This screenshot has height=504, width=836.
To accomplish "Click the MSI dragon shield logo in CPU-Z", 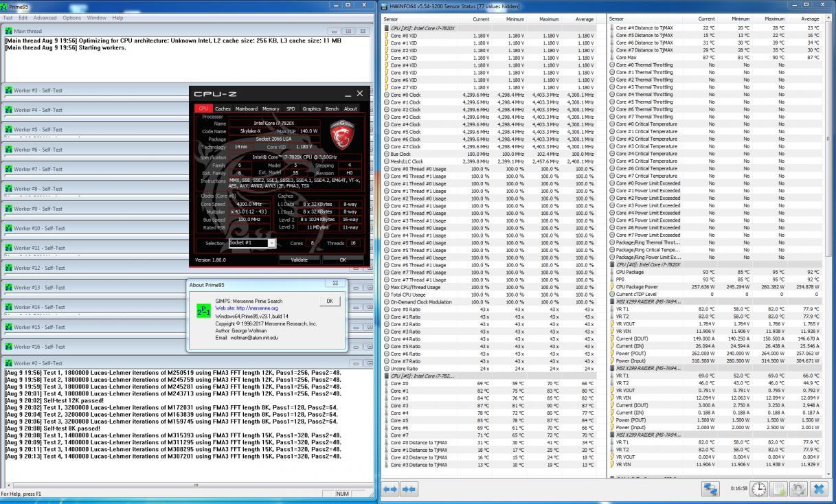I will pos(343,135).
